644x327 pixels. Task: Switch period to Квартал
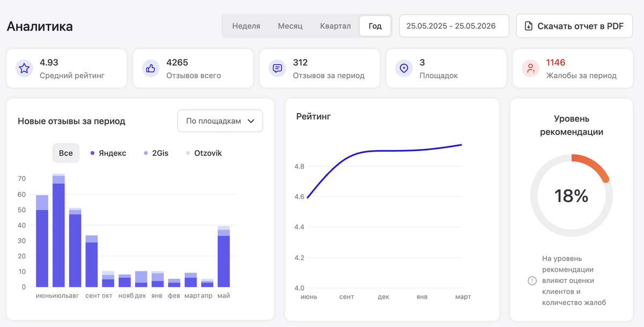[335, 26]
